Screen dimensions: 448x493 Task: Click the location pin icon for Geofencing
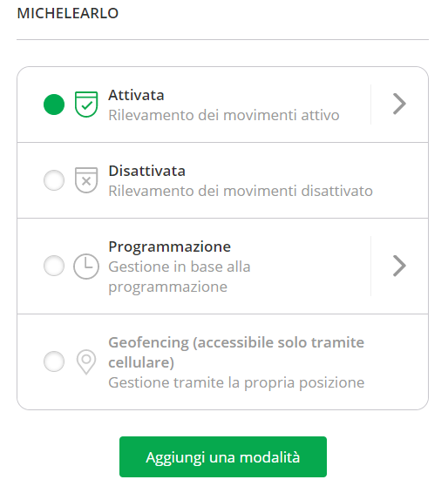coord(86,361)
